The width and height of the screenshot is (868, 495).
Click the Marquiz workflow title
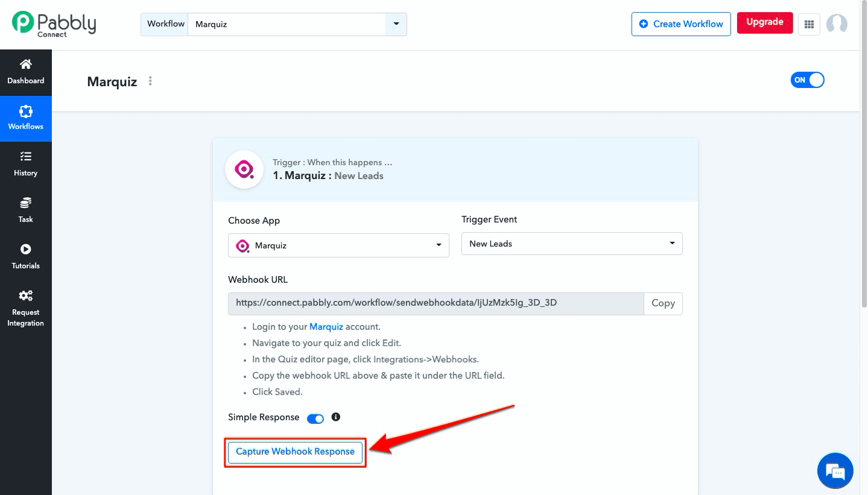(112, 81)
